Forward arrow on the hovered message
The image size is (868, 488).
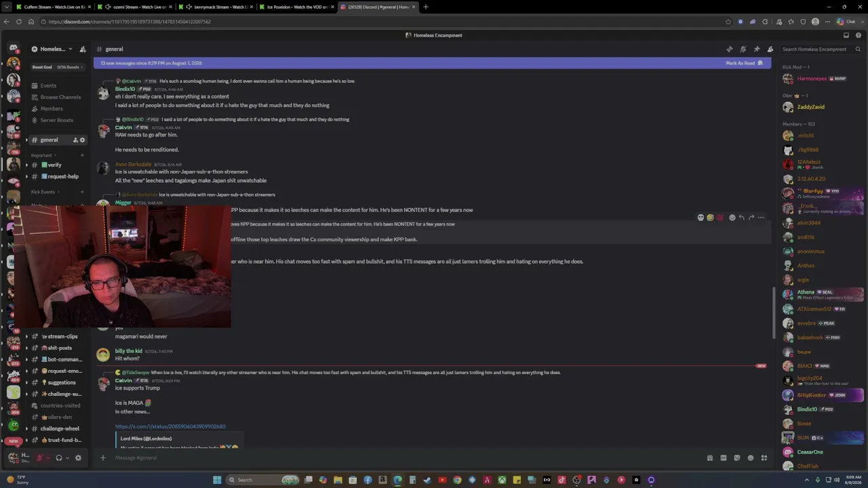751,218
